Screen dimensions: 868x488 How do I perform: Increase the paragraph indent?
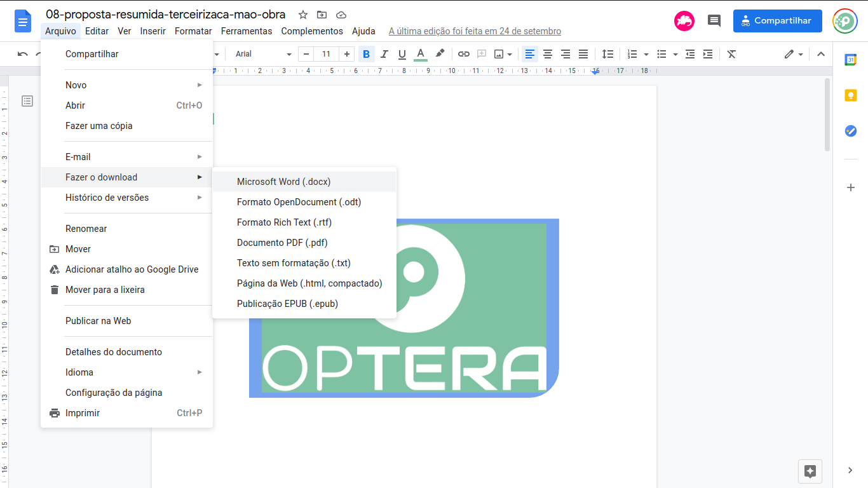point(708,54)
